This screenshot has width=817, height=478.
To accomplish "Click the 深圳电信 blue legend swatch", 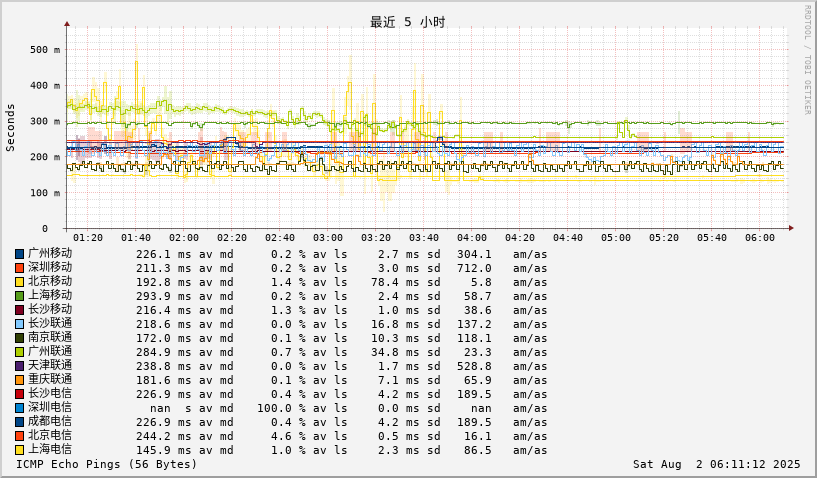I will 19,409.
